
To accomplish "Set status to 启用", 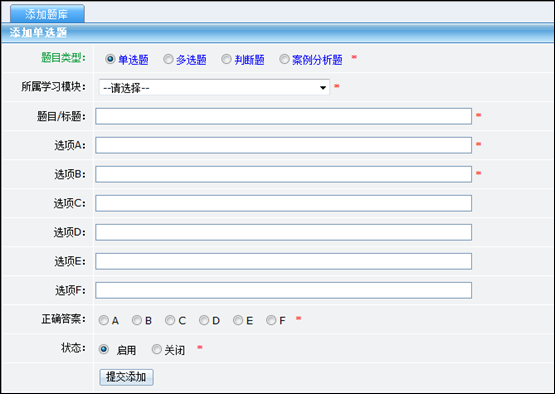I will click(104, 349).
